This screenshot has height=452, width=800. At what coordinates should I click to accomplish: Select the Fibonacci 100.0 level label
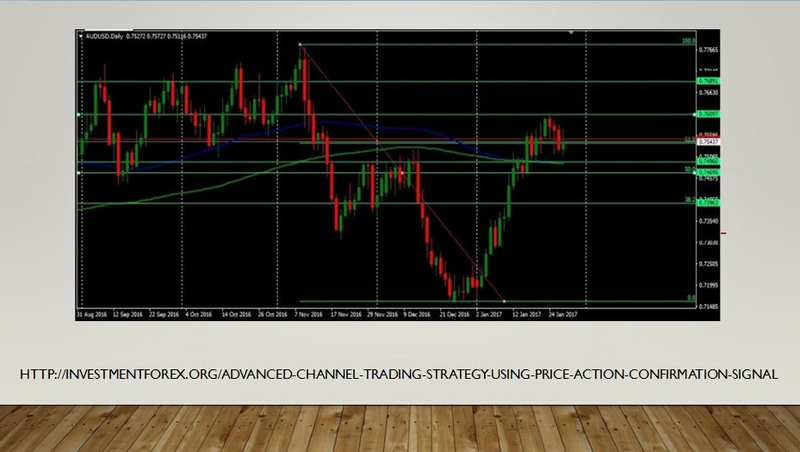(x=688, y=42)
